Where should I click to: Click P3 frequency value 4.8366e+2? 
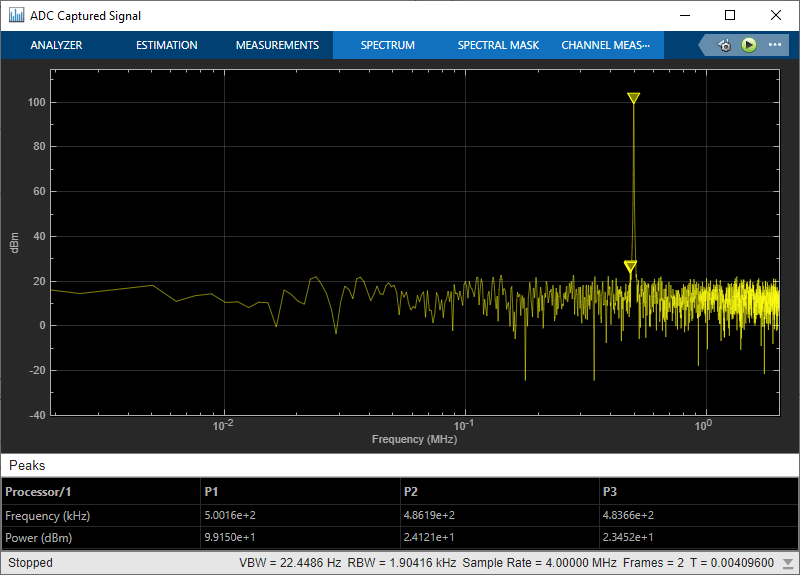[x=628, y=515]
